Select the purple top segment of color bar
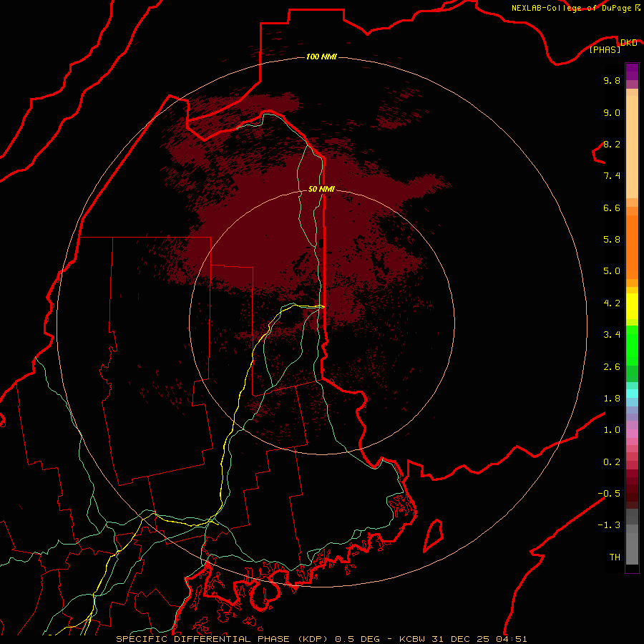The width and height of the screenshot is (644, 644). pos(632,72)
